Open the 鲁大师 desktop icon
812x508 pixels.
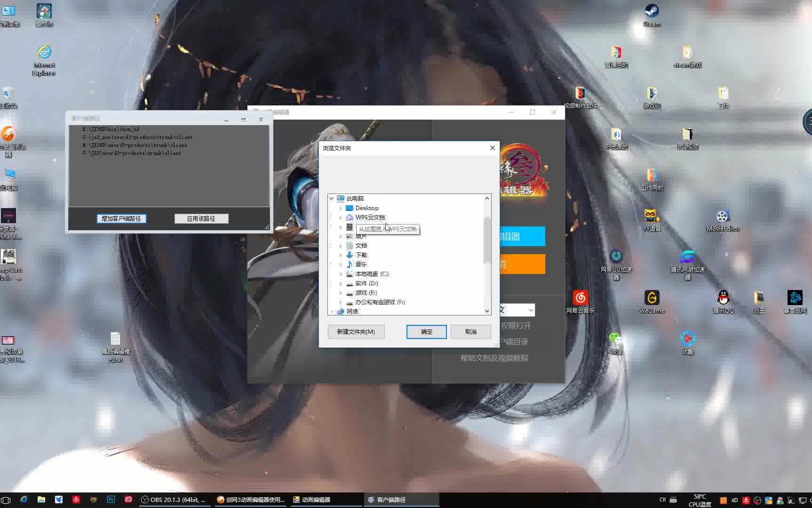[x=44, y=14]
